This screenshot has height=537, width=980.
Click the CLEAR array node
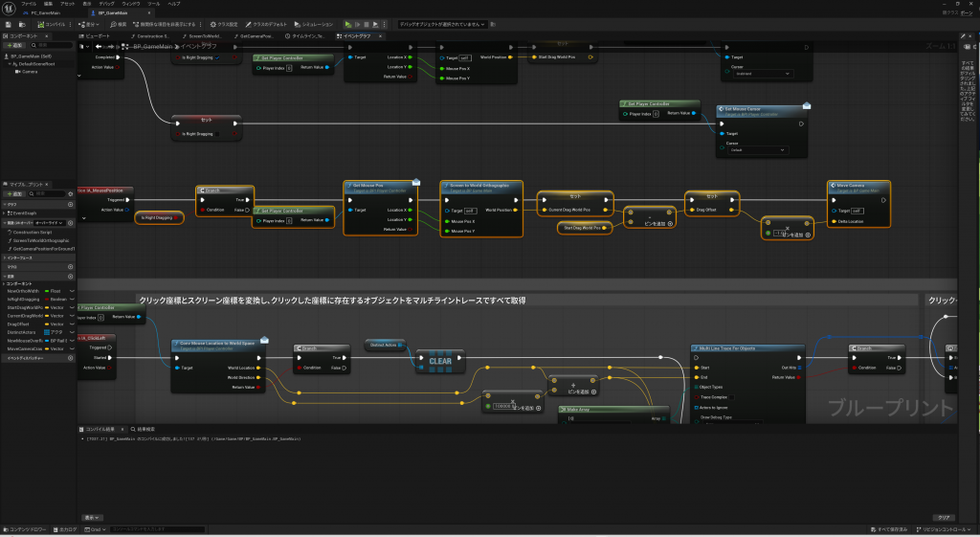click(x=440, y=361)
